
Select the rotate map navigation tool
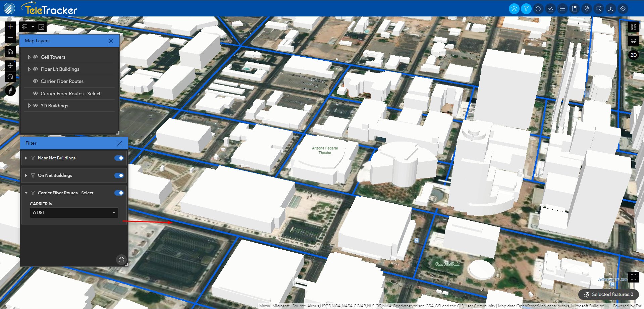click(x=10, y=77)
